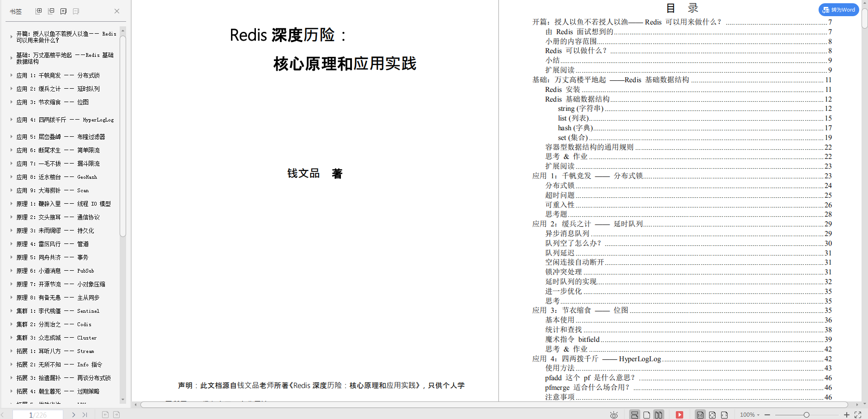Start slideshow with red play button

click(680, 415)
